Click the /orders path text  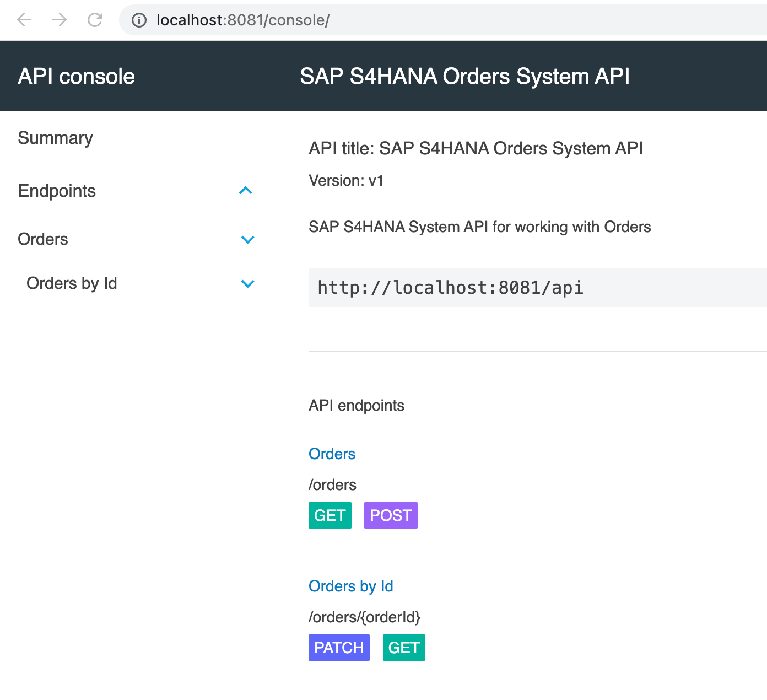(x=332, y=485)
